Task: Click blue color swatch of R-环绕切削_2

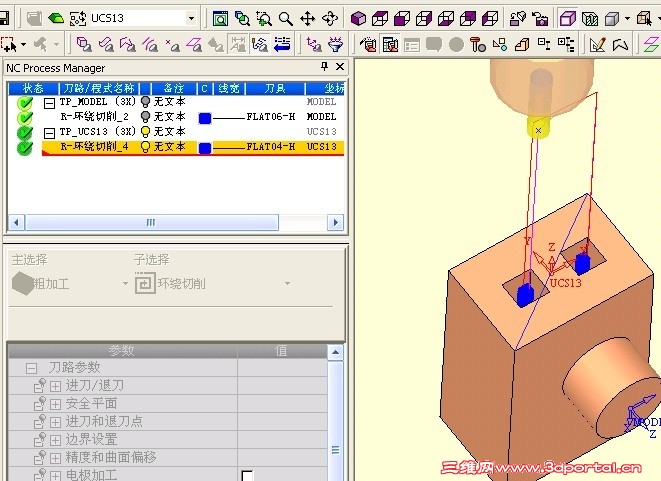Action: coord(205,118)
